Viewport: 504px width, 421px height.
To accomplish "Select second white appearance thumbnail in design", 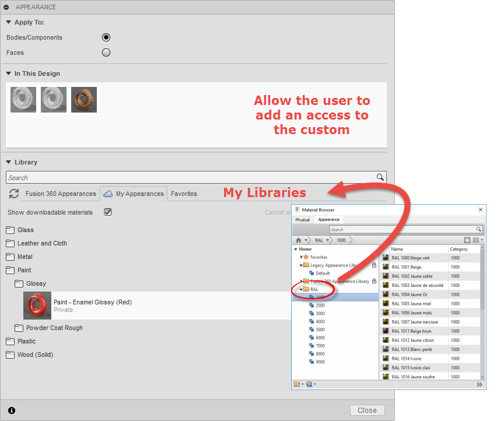I will [54, 100].
